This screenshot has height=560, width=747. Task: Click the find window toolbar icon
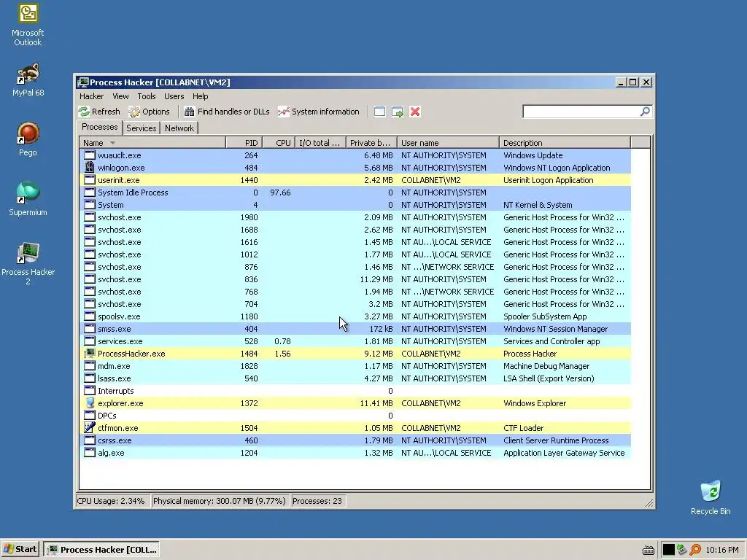point(379,112)
